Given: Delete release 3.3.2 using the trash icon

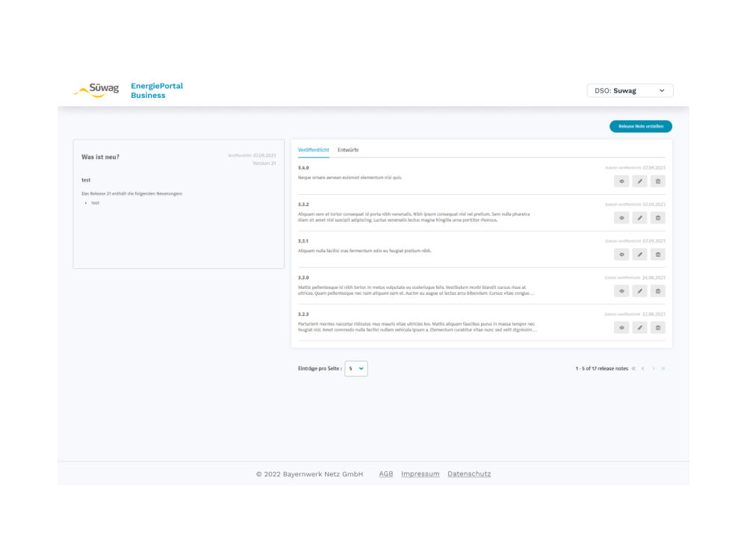Looking at the screenshot, I should [x=657, y=218].
